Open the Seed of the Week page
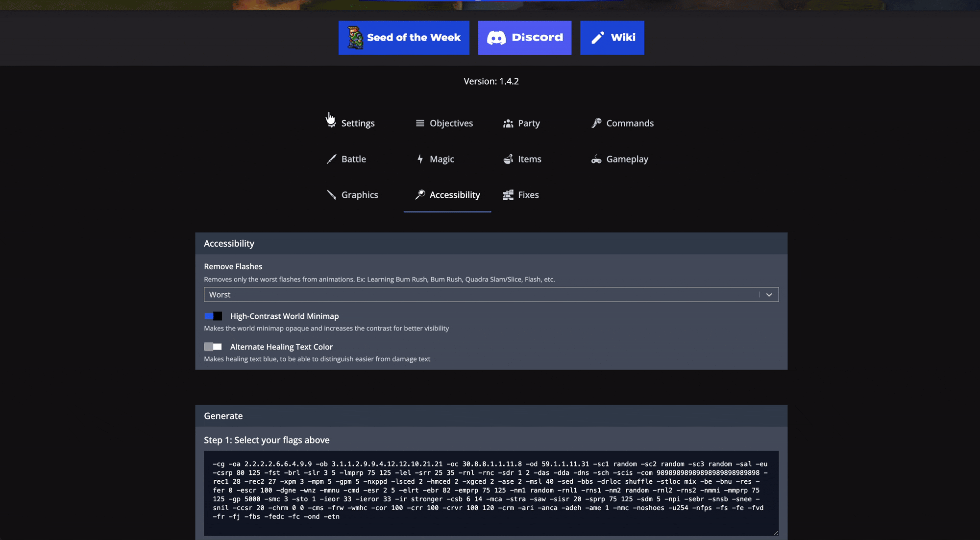This screenshot has height=540, width=980. pyautogui.click(x=403, y=37)
